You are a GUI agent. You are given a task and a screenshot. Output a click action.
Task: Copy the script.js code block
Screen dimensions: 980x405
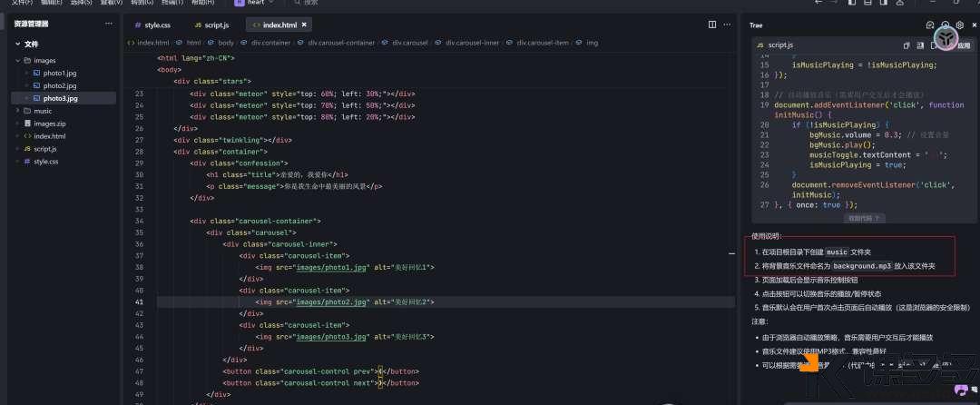[906, 44]
